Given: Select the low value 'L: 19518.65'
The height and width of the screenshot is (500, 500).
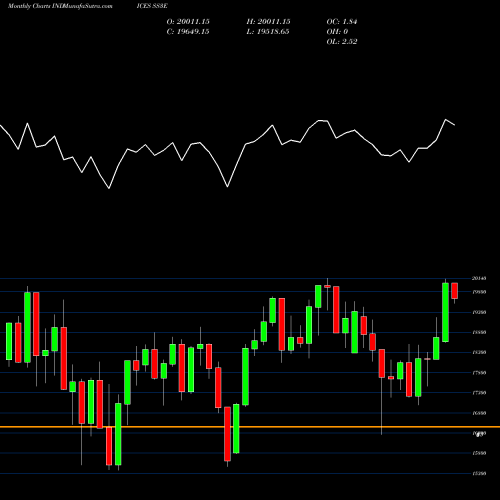Looking at the screenshot, I should coord(268,32).
